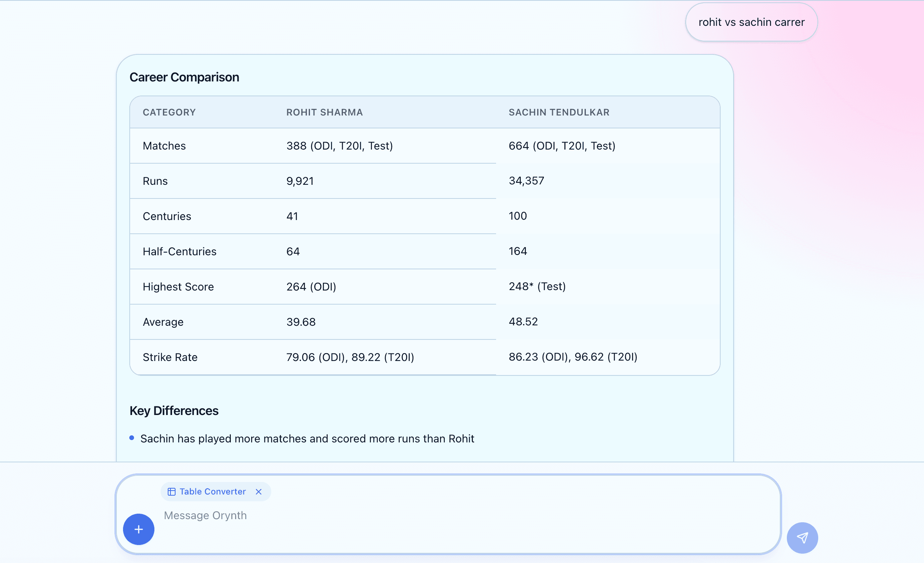Viewport: 924px width, 563px height.
Task: Click the average value 48.52
Action: (x=523, y=321)
